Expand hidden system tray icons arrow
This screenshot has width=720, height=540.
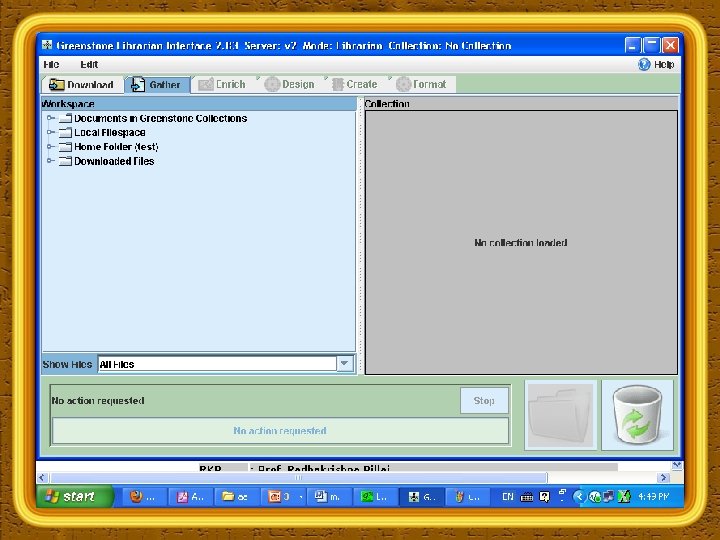pyautogui.click(x=579, y=496)
